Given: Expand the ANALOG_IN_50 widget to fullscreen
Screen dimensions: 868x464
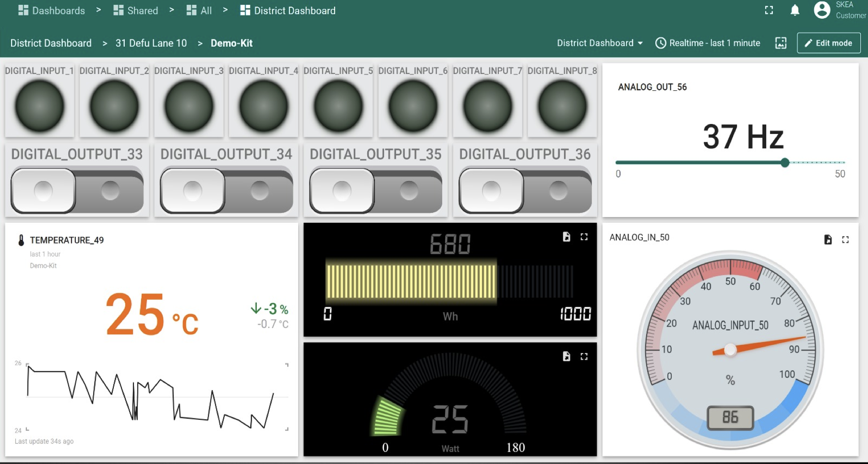Looking at the screenshot, I should click(x=845, y=240).
